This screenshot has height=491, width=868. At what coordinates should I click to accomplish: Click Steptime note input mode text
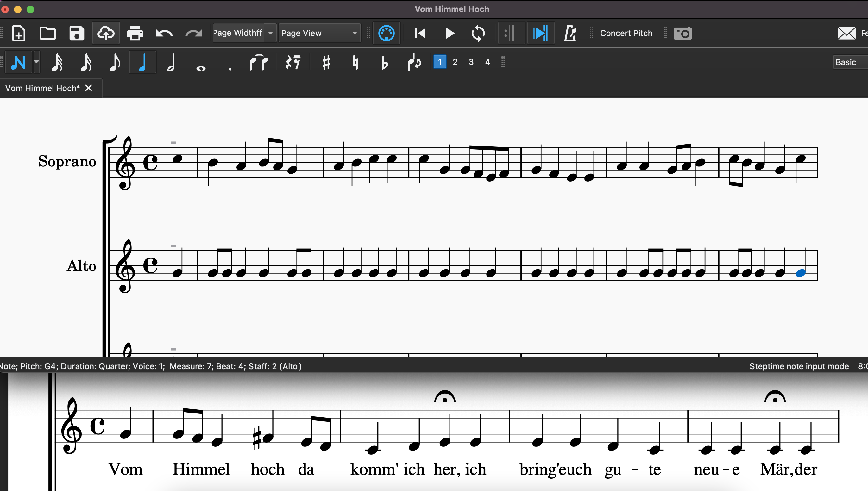tap(799, 366)
